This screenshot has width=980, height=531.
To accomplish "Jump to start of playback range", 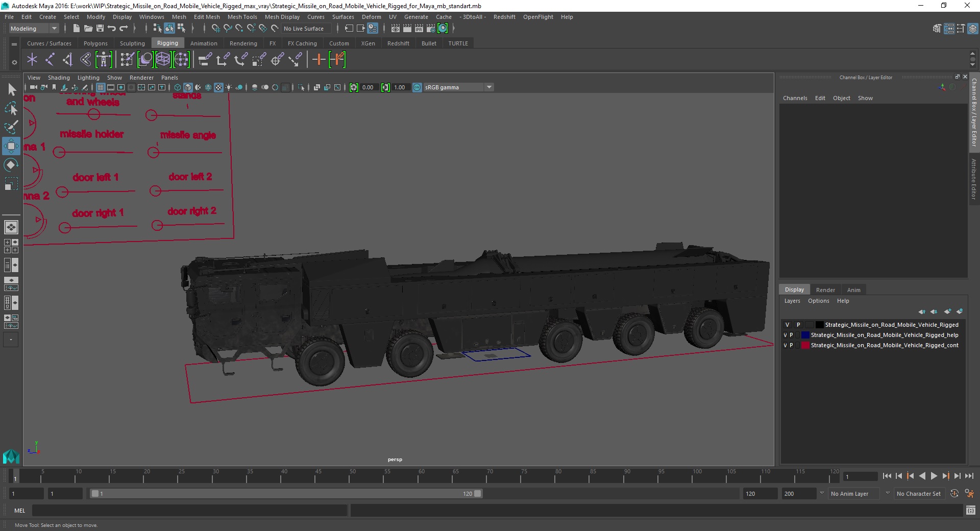I will [887, 476].
